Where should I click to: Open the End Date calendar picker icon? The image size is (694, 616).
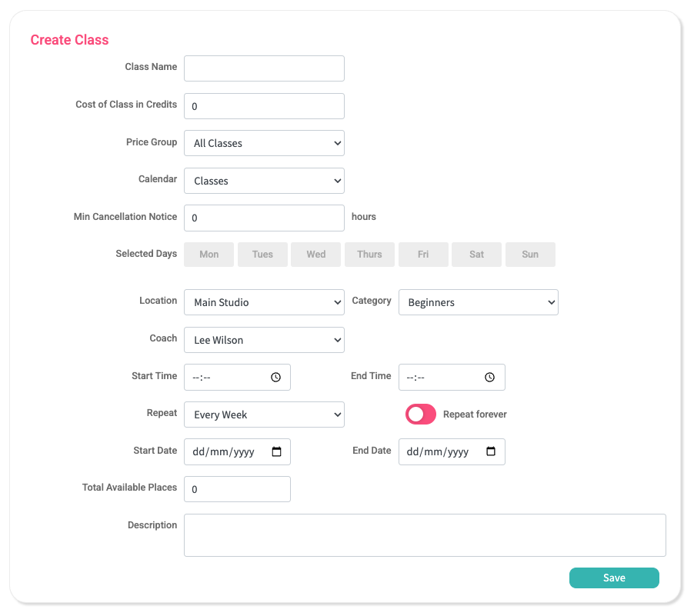tap(491, 452)
